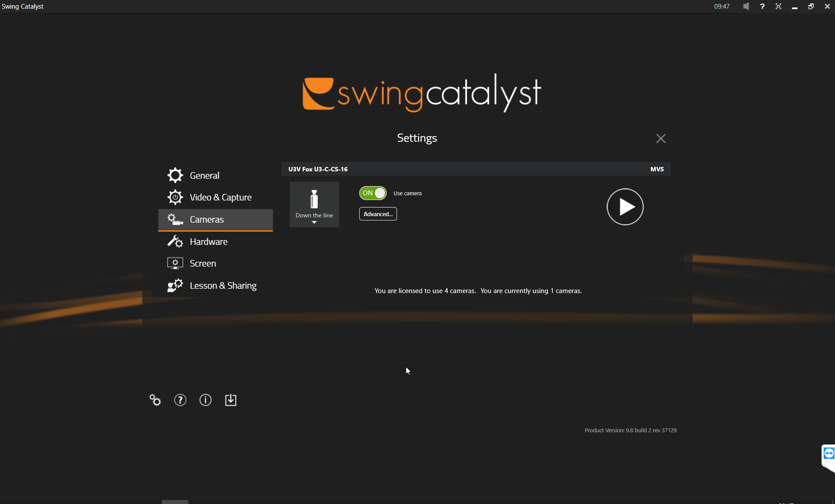
Task: Open the Down the line camera position dropdown
Action: 314,204
